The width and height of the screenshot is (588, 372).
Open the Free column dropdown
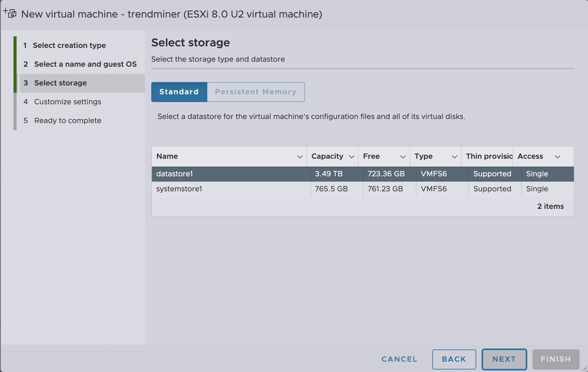click(403, 157)
